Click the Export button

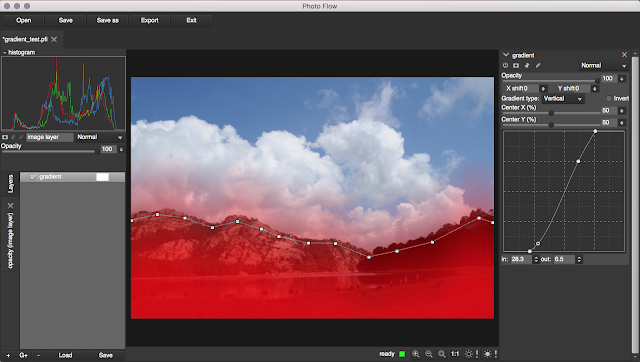pyautogui.click(x=149, y=20)
